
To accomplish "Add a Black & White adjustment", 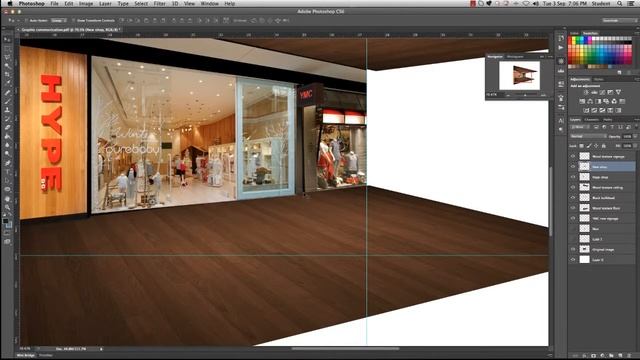I will pyautogui.click(x=598, y=101).
